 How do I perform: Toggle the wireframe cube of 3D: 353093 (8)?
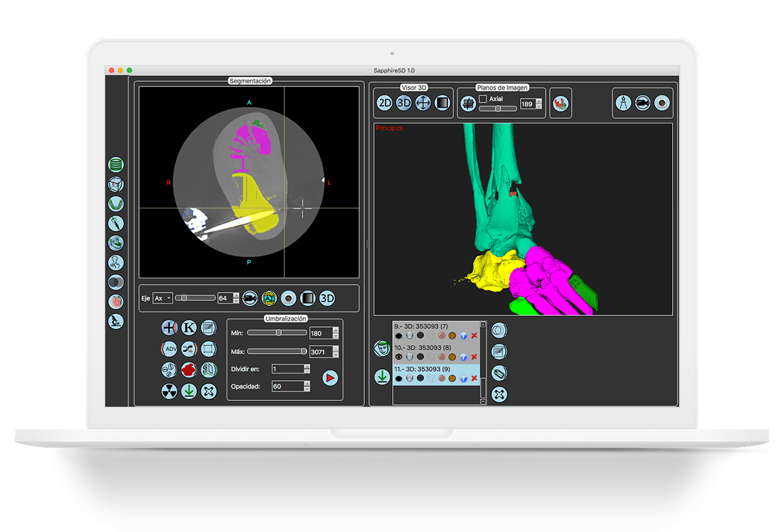(x=431, y=357)
